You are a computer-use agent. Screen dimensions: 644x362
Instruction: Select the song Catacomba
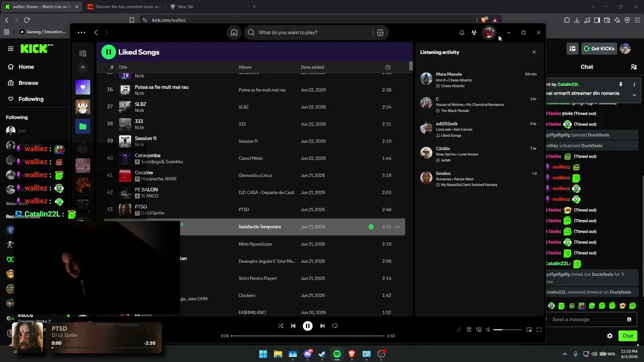[147, 155]
